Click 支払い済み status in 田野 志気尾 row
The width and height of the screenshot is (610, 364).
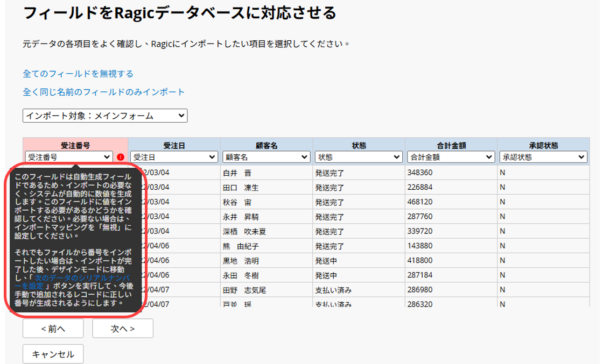[359, 290]
